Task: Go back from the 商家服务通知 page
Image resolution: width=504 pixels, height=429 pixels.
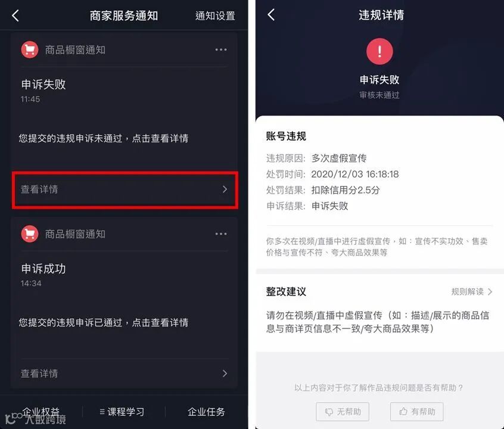Action: (15, 15)
